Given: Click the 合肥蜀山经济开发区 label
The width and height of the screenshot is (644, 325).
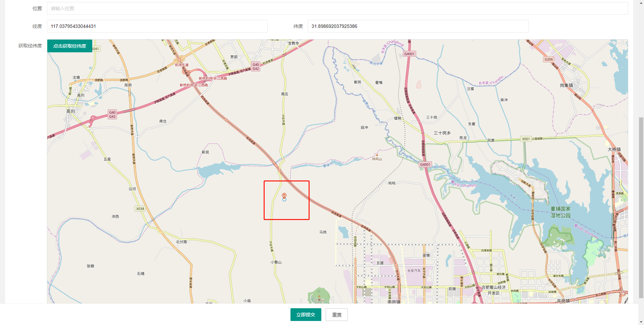Looking at the screenshot, I should click(493, 290).
